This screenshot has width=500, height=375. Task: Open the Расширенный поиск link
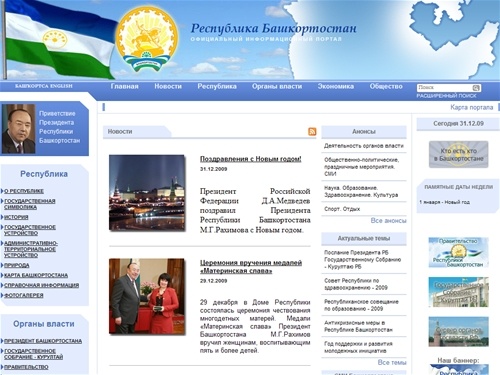pyautogui.click(x=446, y=96)
